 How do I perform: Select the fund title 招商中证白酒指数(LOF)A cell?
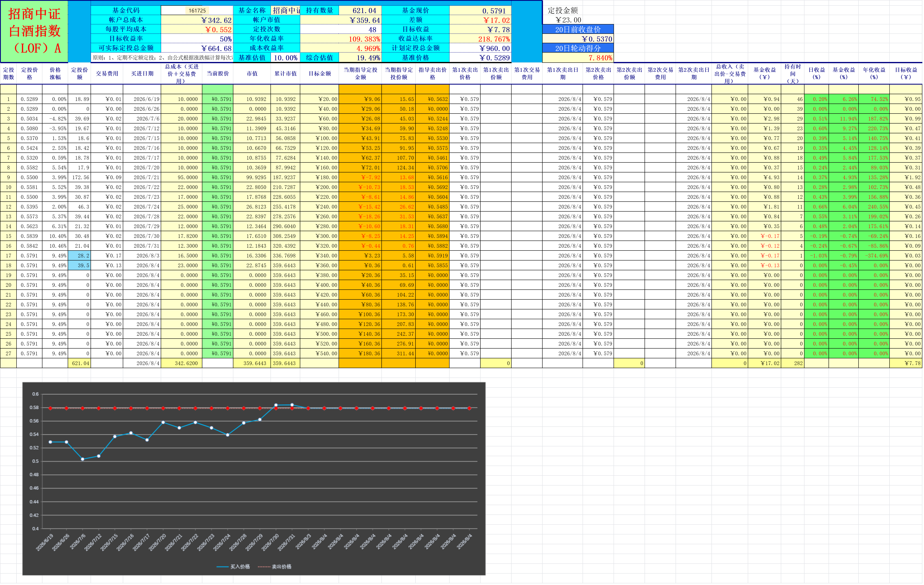[34, 31]
